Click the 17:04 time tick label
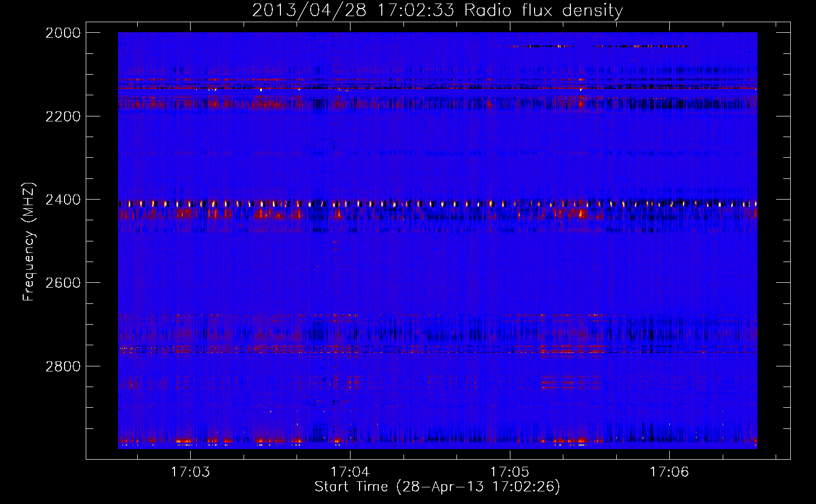Screen dimensions: 816x504 coord(350,472)
